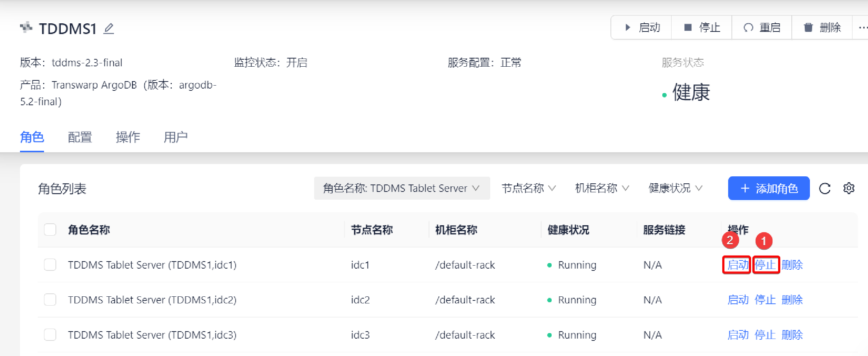
Task: Click the 角色列表 section heading
Action: point(62,189)
